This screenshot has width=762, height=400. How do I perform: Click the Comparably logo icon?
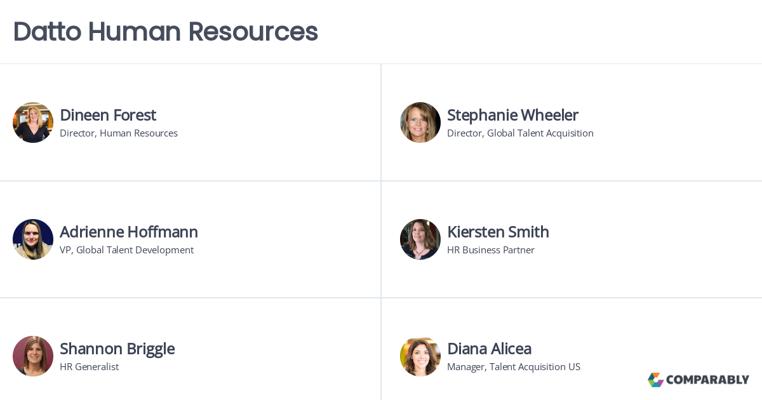(x=656, y=380)
